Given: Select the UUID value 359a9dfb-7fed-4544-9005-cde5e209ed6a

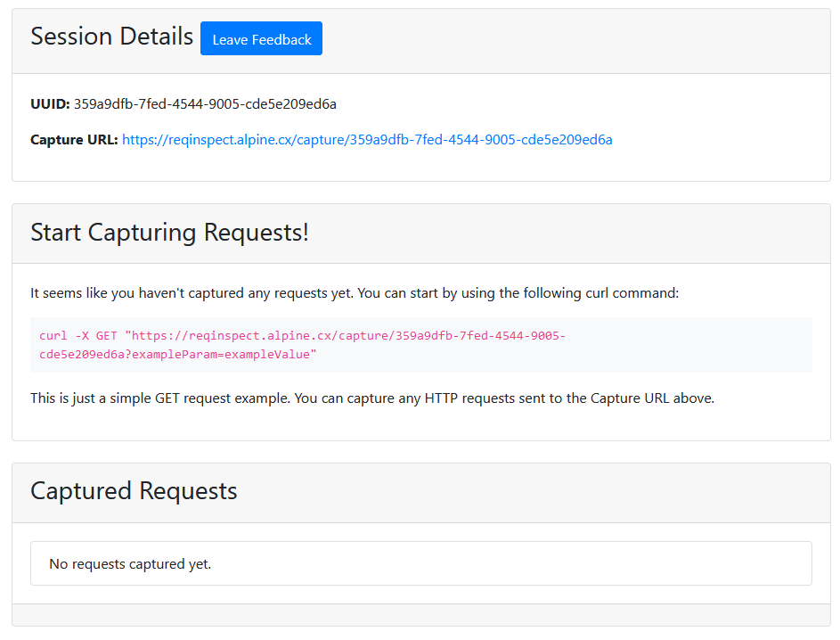Looking at the screenshot, I should 205,104.
